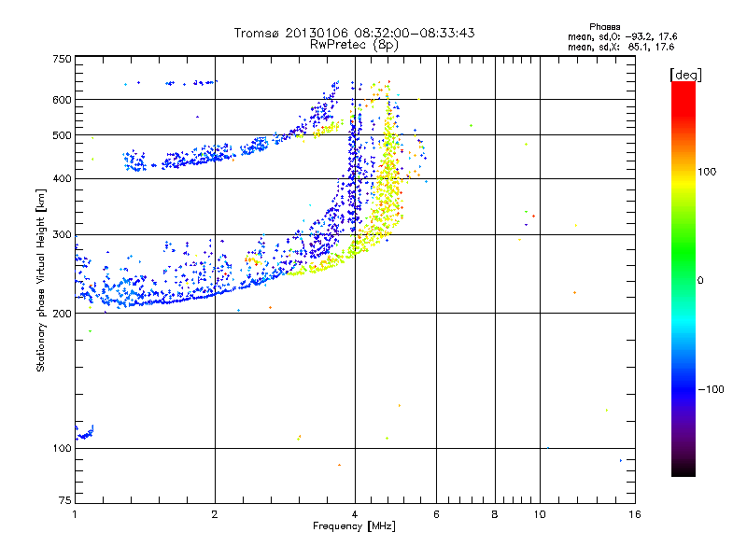The width and height of the screenshot is (747, 560).
Task: Click the x-axis label '1'
Action: (x=75, y=514)
